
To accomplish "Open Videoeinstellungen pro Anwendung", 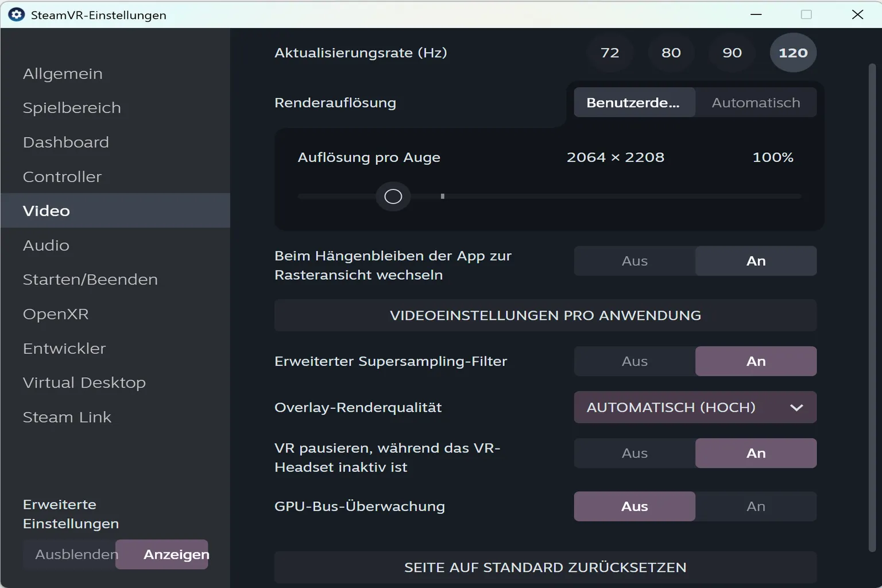I will 546,315.
